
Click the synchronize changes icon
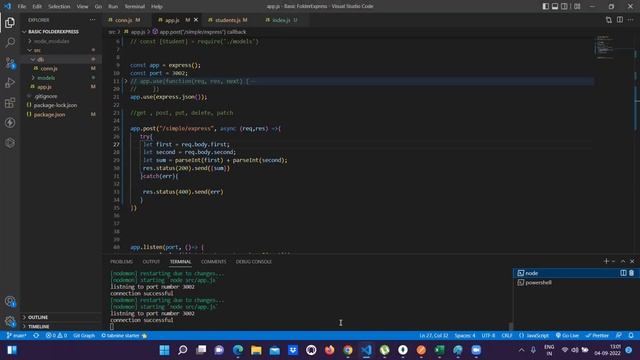click(36, 336)
